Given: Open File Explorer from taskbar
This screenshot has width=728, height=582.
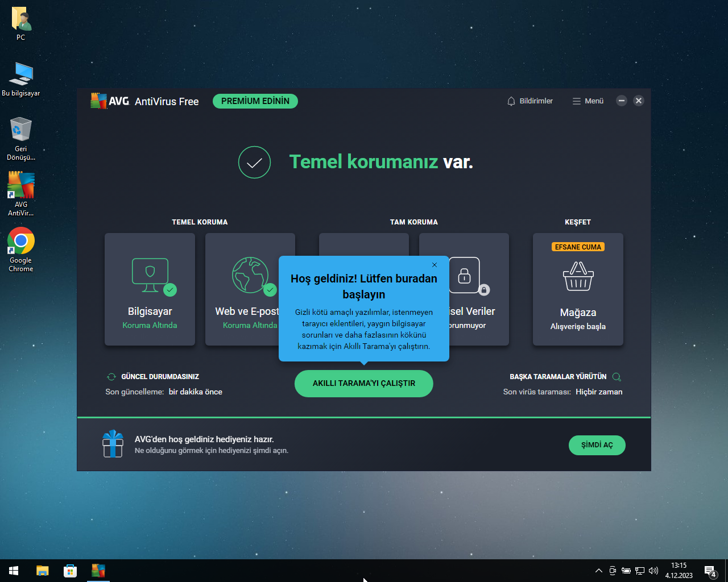Looking at the screenshot, I should [x=43, y=571].
